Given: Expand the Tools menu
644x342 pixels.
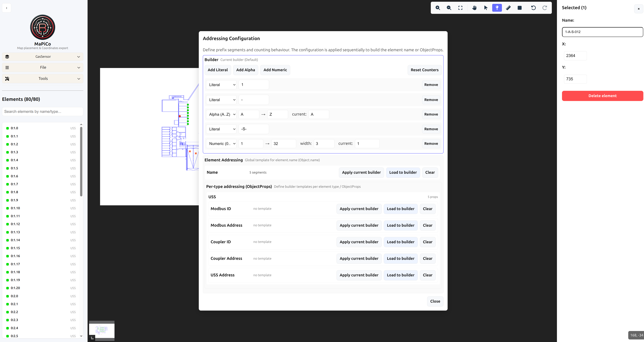Looking at the screenshot, I should [x=43, y=79].
